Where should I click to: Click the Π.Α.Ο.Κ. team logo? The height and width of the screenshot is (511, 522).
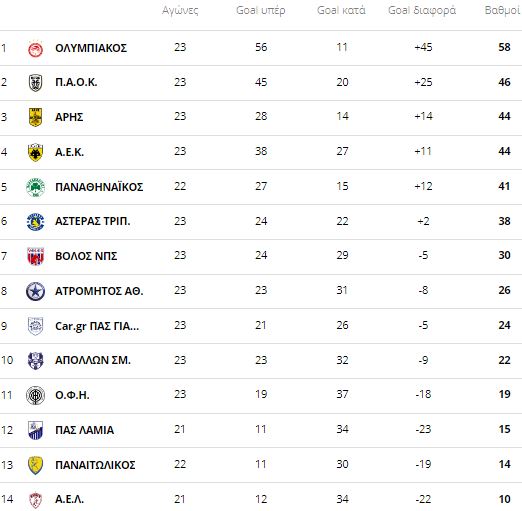point(35,83)
